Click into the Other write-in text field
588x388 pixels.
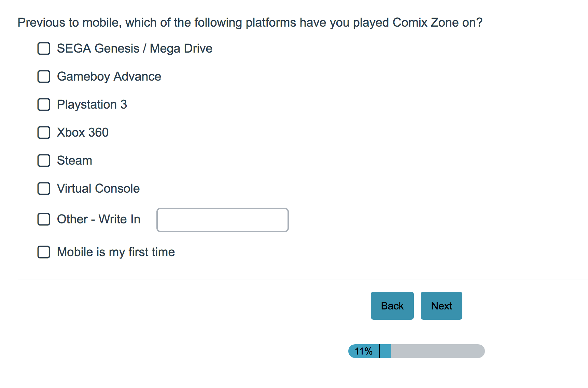tap(222, 220)
